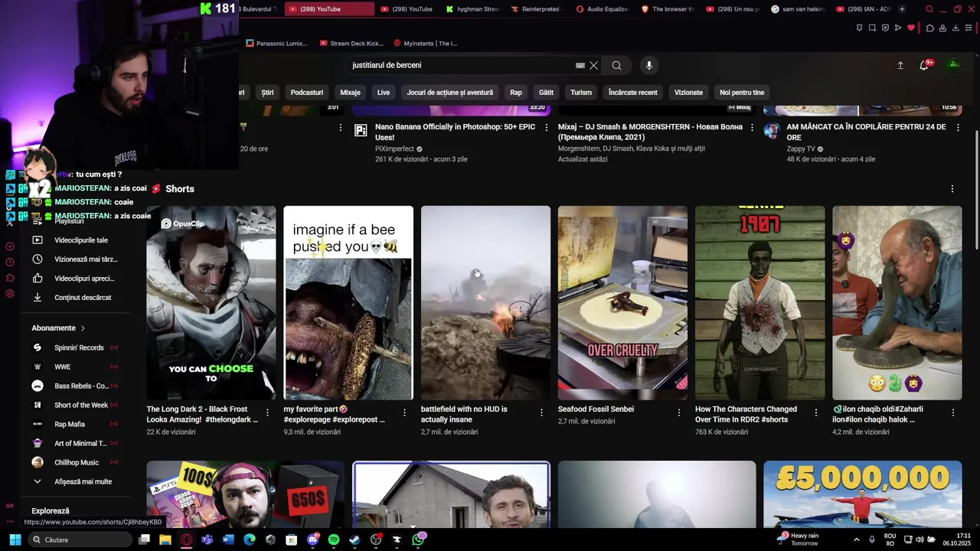Viewport: 980px width, 551px height.
Task: Select the Jocuri de acțiune și aventură chip
Action: 449,93
